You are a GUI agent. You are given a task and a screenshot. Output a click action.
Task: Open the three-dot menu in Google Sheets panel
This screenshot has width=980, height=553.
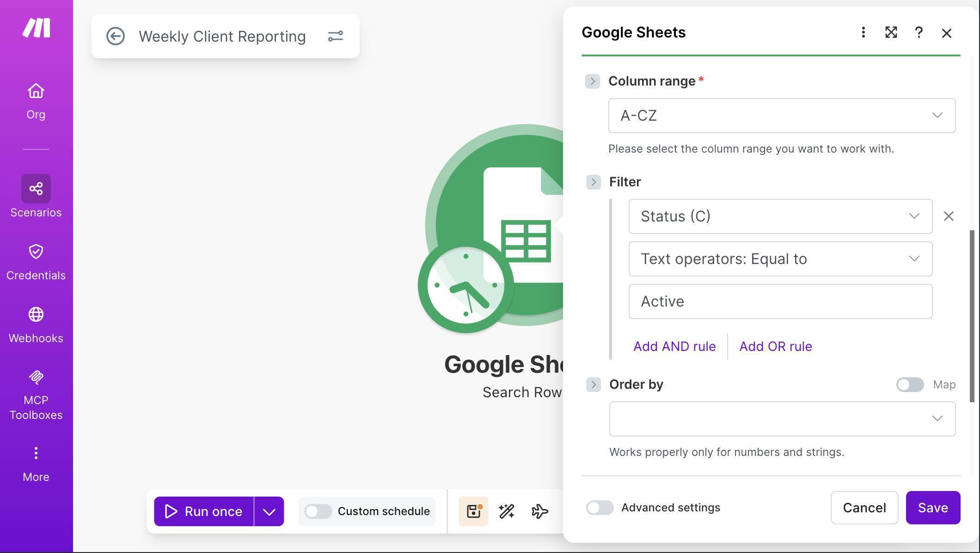click(x=863, y=32)
